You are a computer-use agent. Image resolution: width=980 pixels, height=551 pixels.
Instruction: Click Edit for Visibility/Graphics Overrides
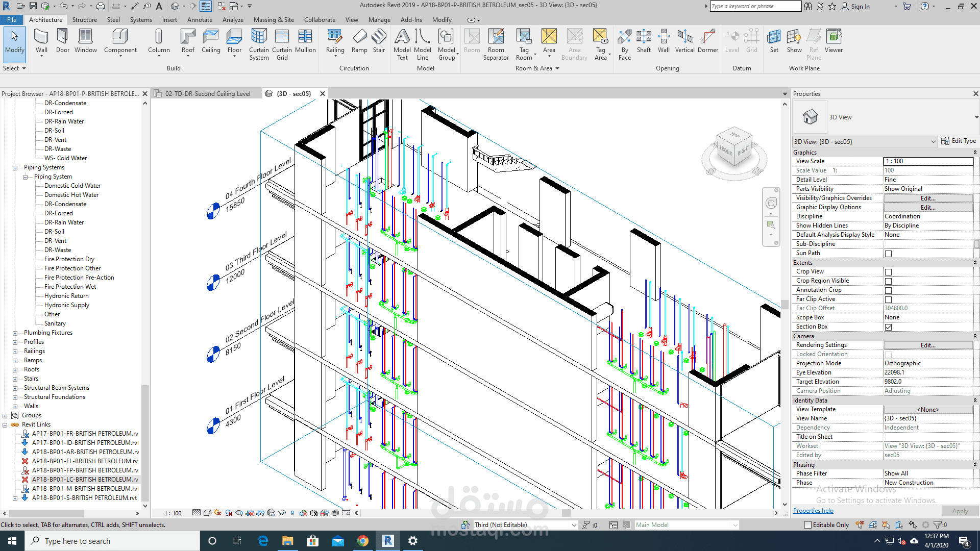tap(927, 198)
